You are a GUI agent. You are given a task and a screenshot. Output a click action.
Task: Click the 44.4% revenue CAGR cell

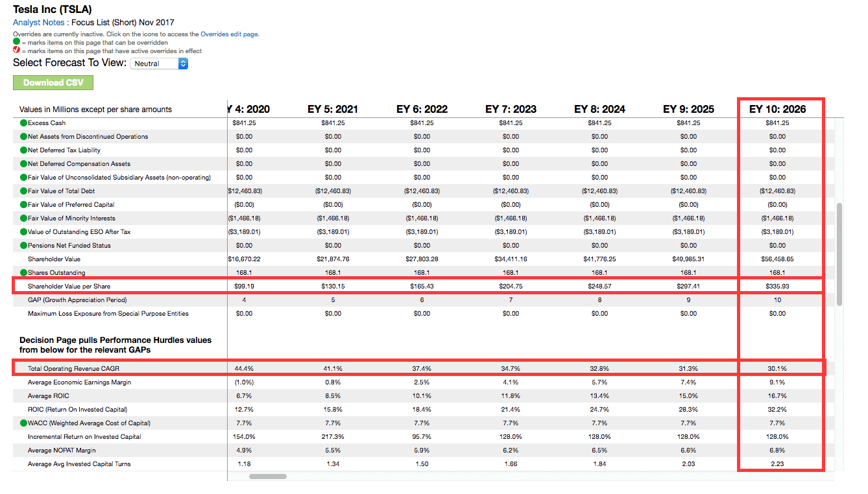(244, 369)
